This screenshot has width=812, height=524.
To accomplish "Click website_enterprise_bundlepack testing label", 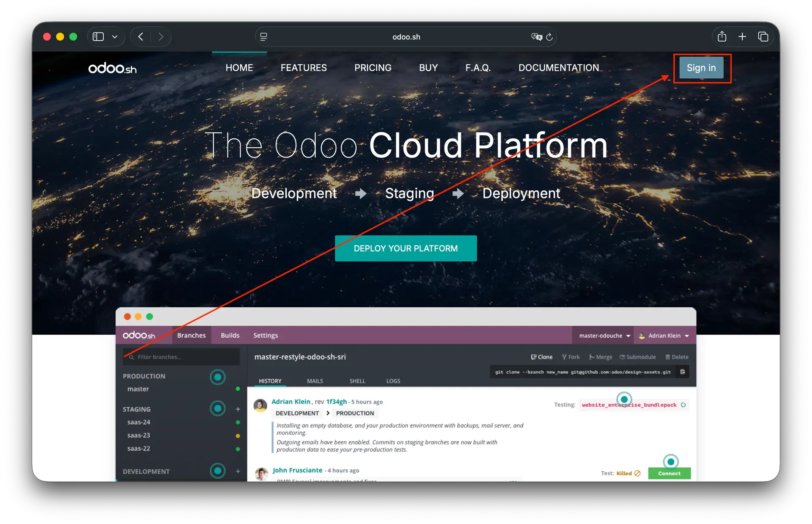I will (x=629, y=405).
